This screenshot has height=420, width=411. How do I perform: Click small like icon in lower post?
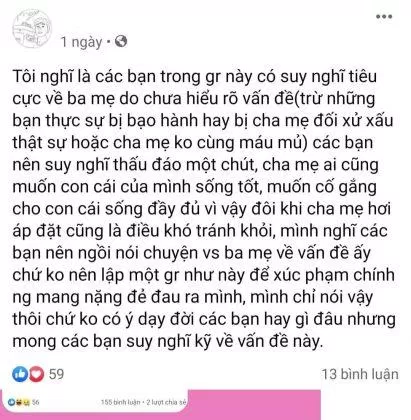(11, 402)
